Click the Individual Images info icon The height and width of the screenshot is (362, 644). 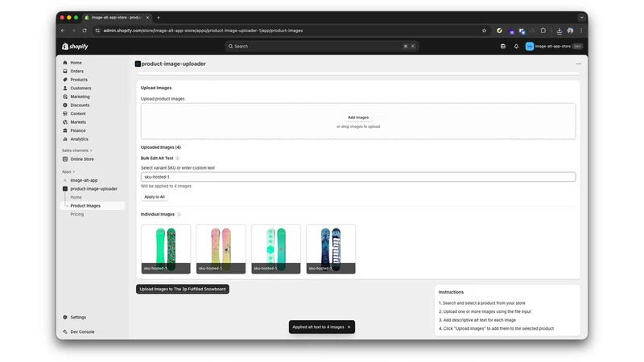[x=179, y=215]
